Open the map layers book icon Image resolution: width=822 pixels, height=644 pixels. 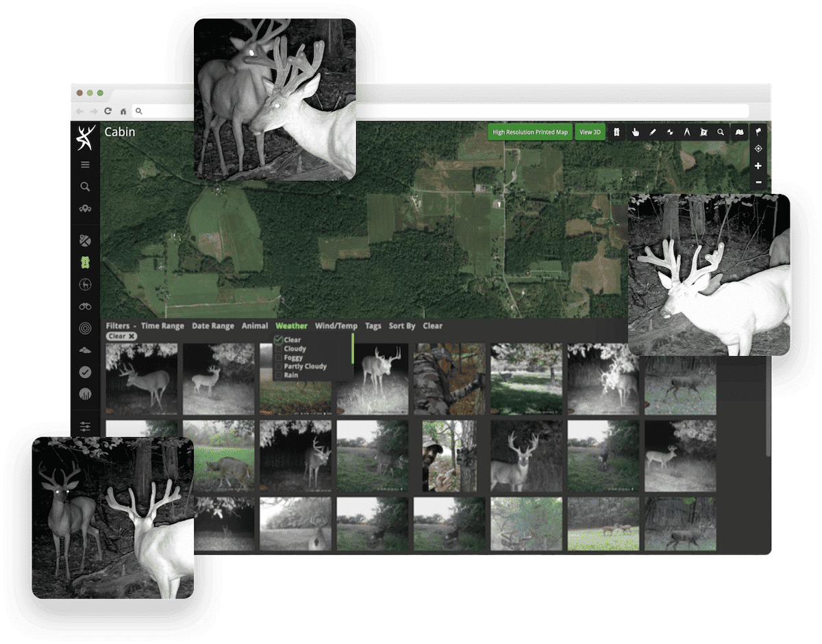738,132
